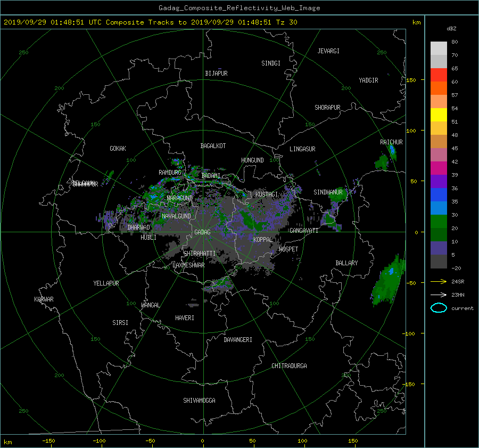Click the LINGASUR city label

pyautogui.click(x=302, y=149)
